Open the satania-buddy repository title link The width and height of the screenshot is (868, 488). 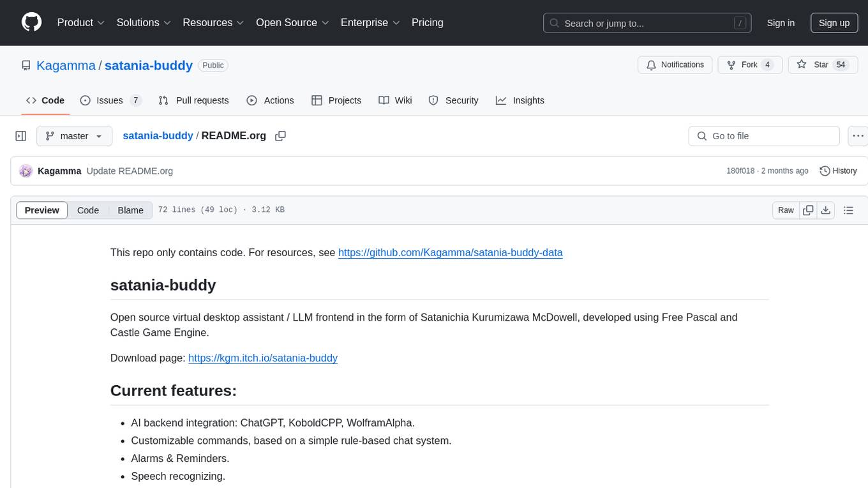149,65
